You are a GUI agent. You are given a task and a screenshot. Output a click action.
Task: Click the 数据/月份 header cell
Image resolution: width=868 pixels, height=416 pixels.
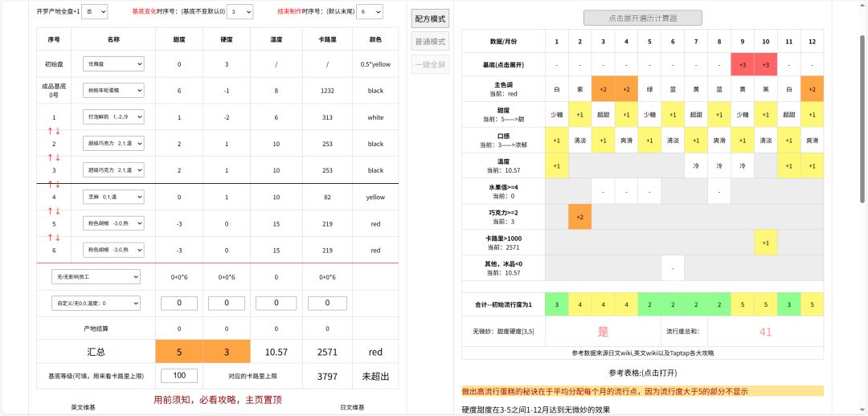click(x=503, y=42)
